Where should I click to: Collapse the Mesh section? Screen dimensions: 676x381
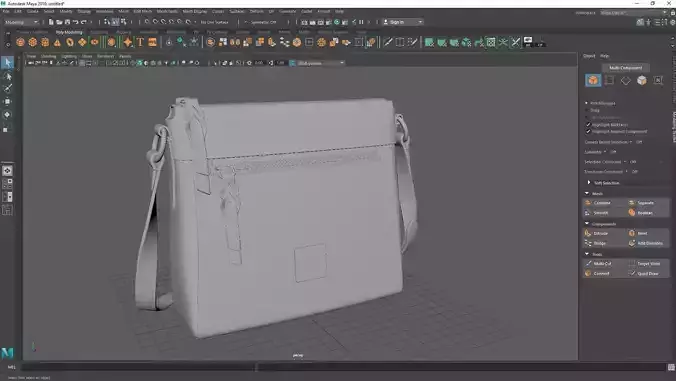click(587, 194)
